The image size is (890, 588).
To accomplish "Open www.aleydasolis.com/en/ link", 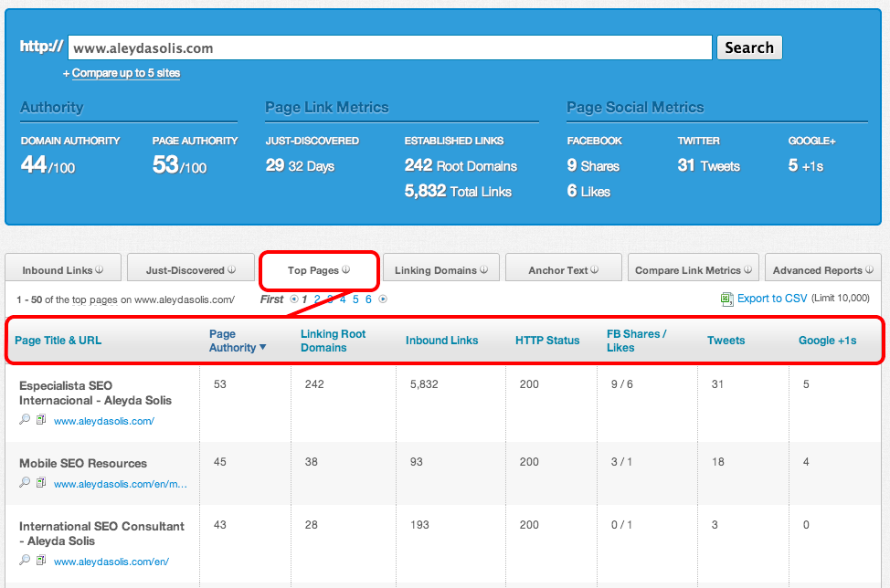I will pos(111,562).
